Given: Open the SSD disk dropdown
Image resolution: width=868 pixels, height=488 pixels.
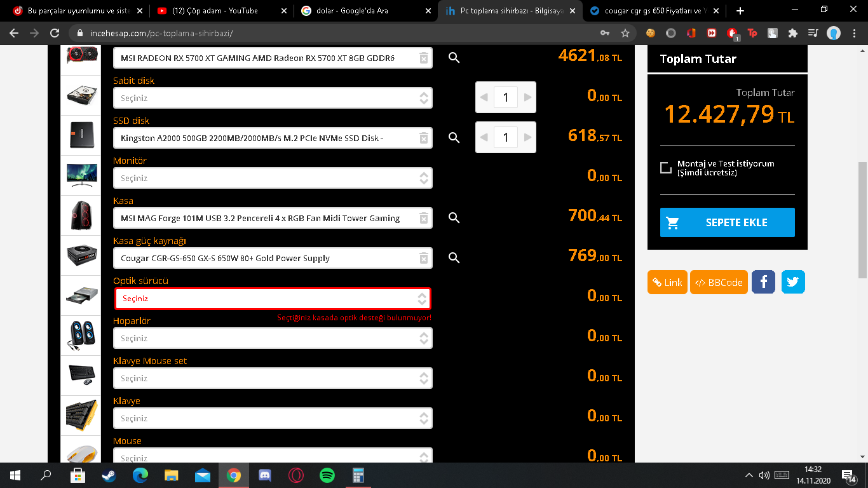Looking at the screenshot, I should (x=273, y=138).
